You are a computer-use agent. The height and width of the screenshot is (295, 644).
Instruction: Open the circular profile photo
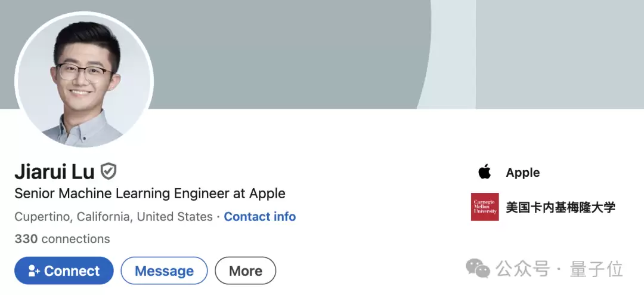pos(84,80)
